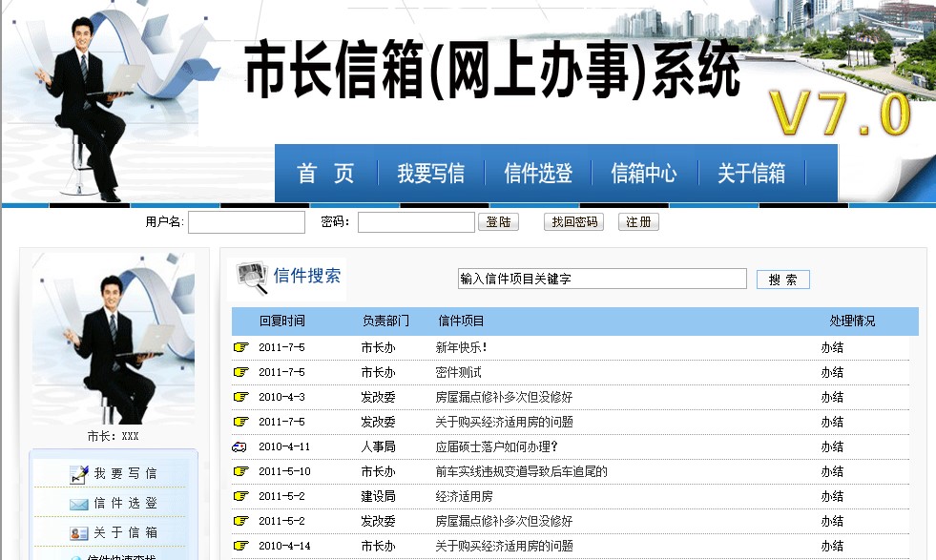Viewport: 936px width, 560px height.
Task: Click the 市长: XXX caption
Action: tap(113, 436)
